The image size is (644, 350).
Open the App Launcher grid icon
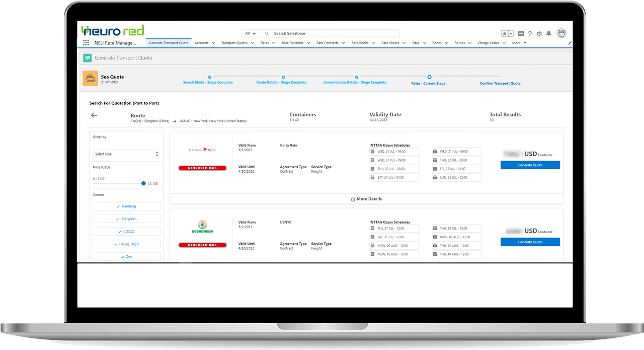point(86,43)
